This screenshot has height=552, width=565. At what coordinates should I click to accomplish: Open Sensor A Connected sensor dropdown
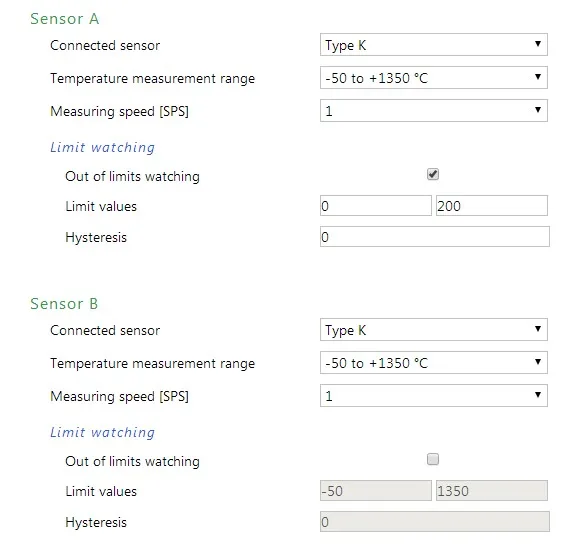pyautogui.click(x=433, y=45)
